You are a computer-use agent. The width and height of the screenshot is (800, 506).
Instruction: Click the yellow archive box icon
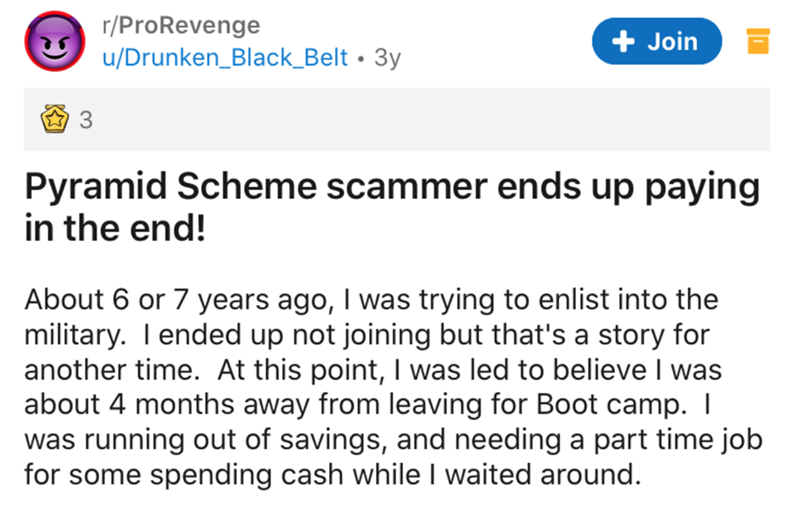pos(759,41)
